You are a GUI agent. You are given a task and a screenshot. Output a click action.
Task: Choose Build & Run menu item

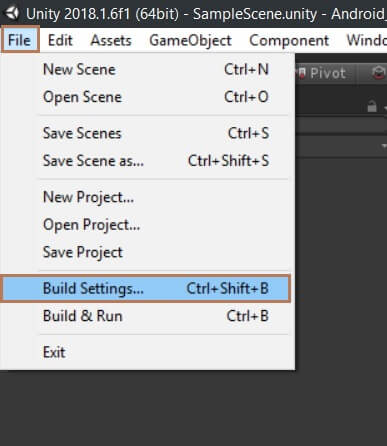[148, 316]
